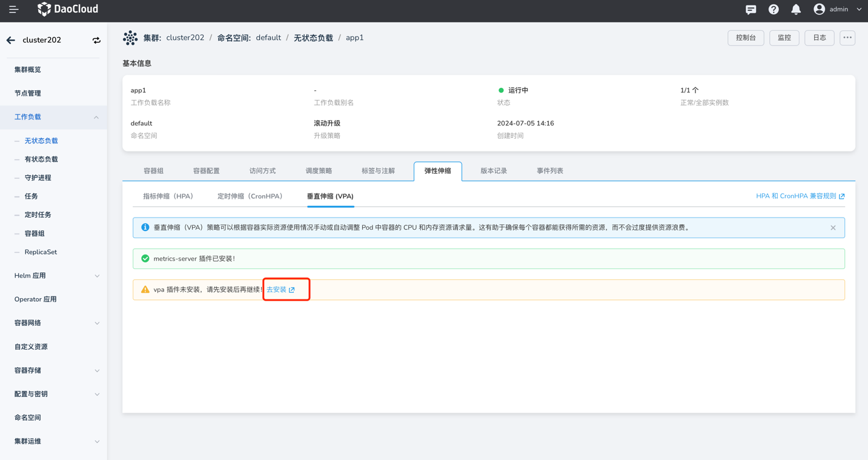Click the back arrow beside cluster202
This screenshot has width=868, height=460.
(x=11, y=40)
